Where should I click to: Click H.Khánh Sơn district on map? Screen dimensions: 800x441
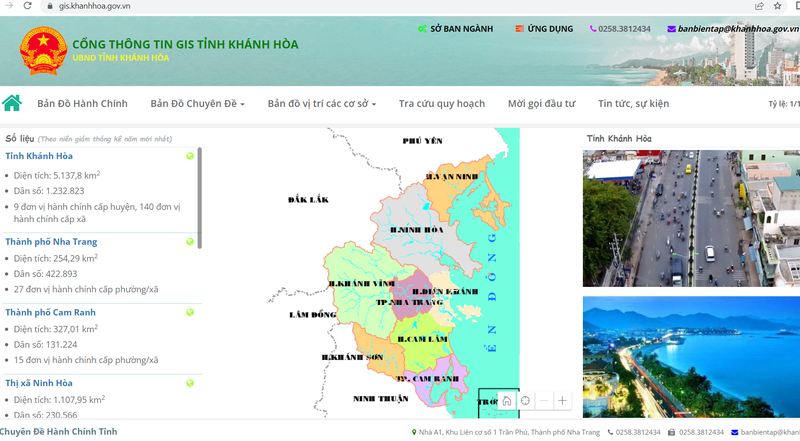(352, 358)
